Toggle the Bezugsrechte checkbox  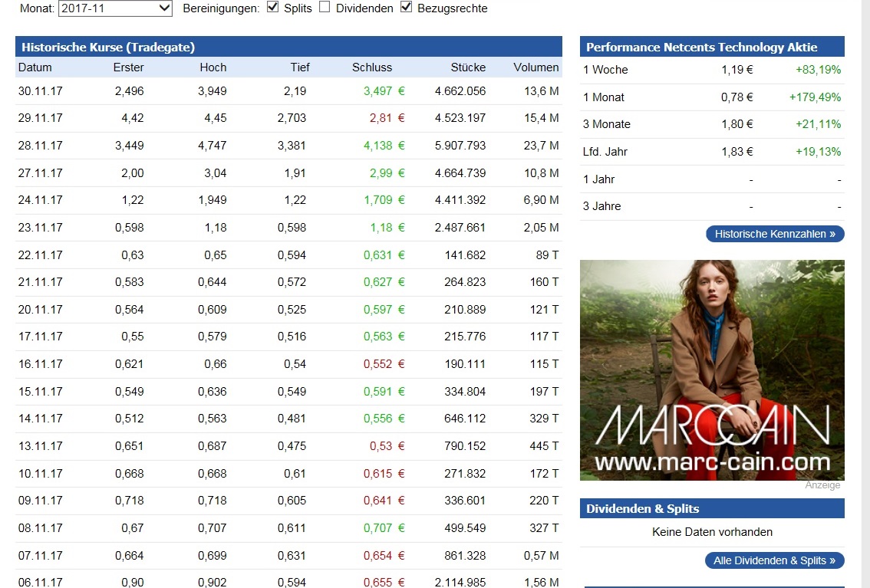[406, 8]
